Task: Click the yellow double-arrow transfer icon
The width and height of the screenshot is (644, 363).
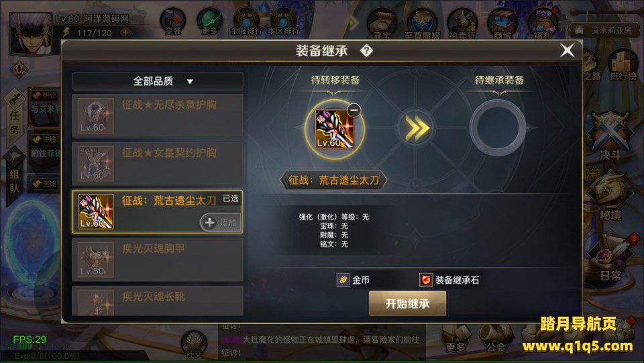Action: [x=416, y=128]
